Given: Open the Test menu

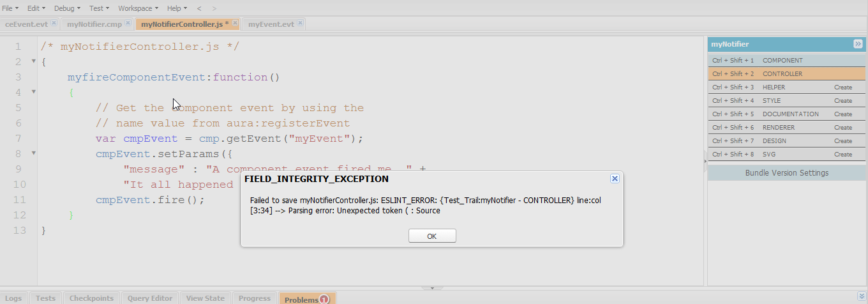Looking at the screenshot, I should pos(99,8).
